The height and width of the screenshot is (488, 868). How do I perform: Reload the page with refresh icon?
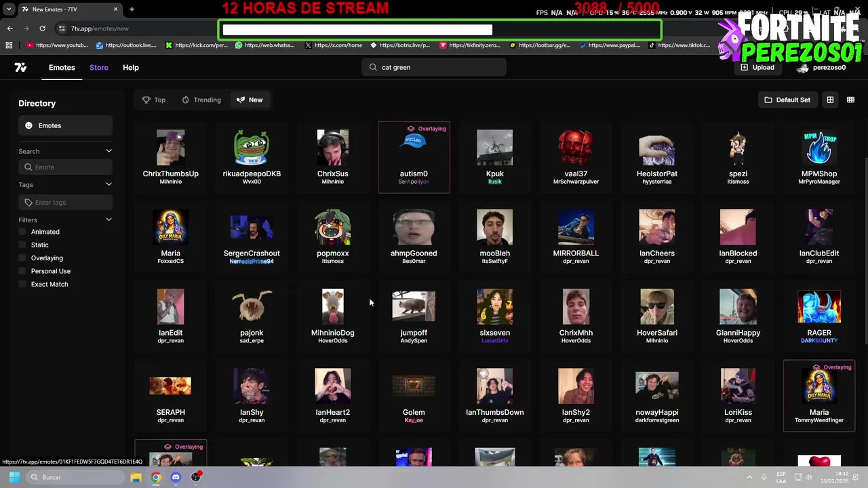tap(42, 28)
